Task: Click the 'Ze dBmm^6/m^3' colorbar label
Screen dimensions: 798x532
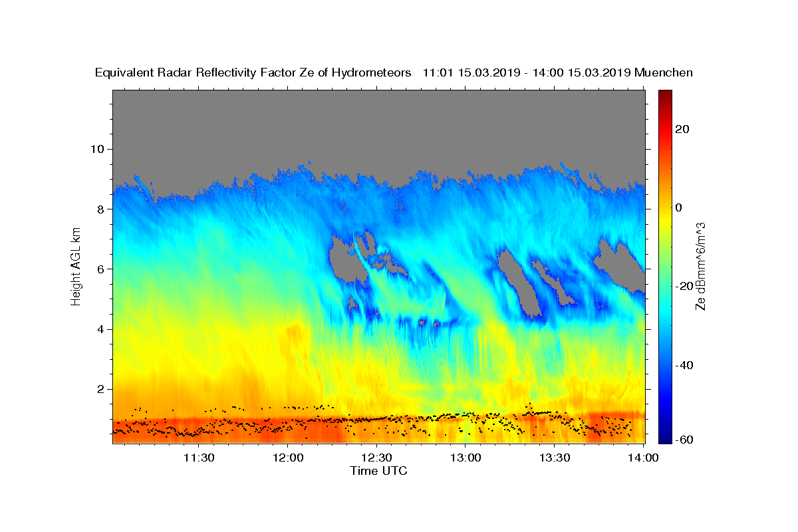Action: [700, 266]
